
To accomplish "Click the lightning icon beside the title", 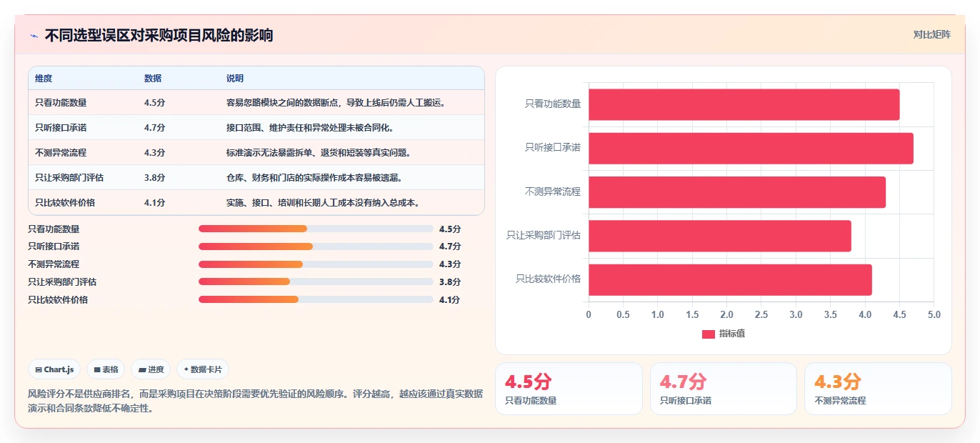I will 34,36.
